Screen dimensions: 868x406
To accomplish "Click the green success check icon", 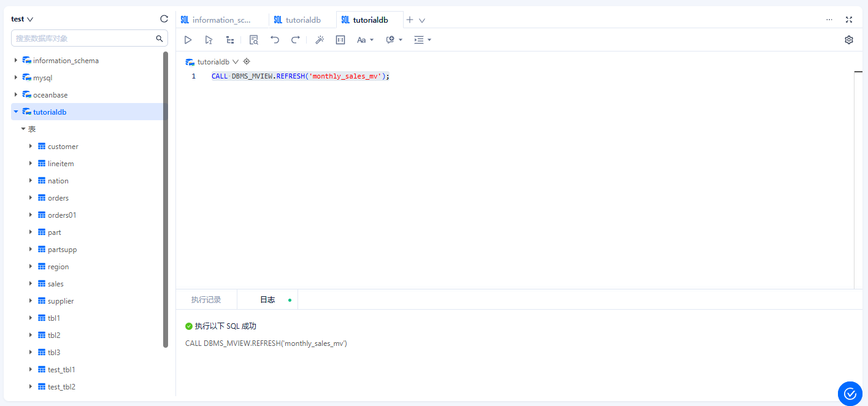I will click(x=189, y=326).
